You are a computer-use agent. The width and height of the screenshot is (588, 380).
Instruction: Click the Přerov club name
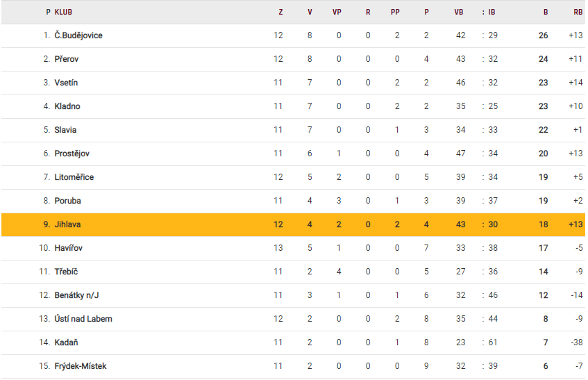(67, 59)
